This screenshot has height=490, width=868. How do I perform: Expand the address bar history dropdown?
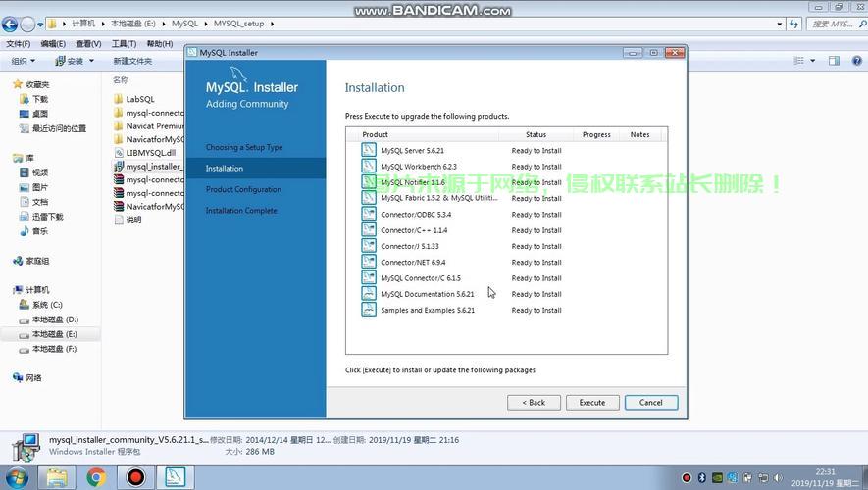pyautogui.click(x=778, y=24)
